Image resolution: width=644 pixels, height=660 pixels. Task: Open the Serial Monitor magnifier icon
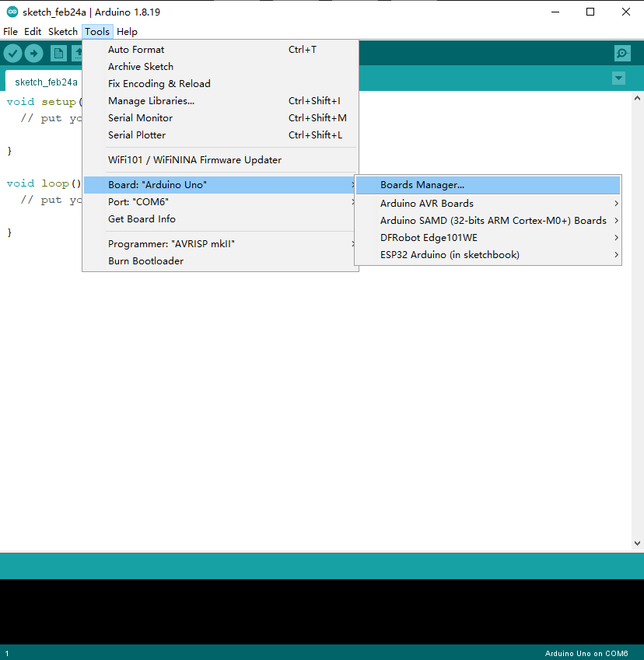pos(622,54)
